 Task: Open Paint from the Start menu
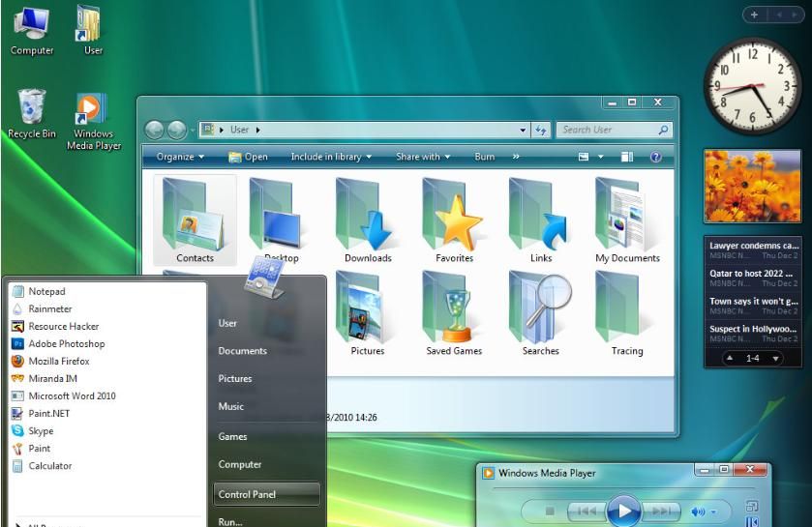[x=107, y=449]
